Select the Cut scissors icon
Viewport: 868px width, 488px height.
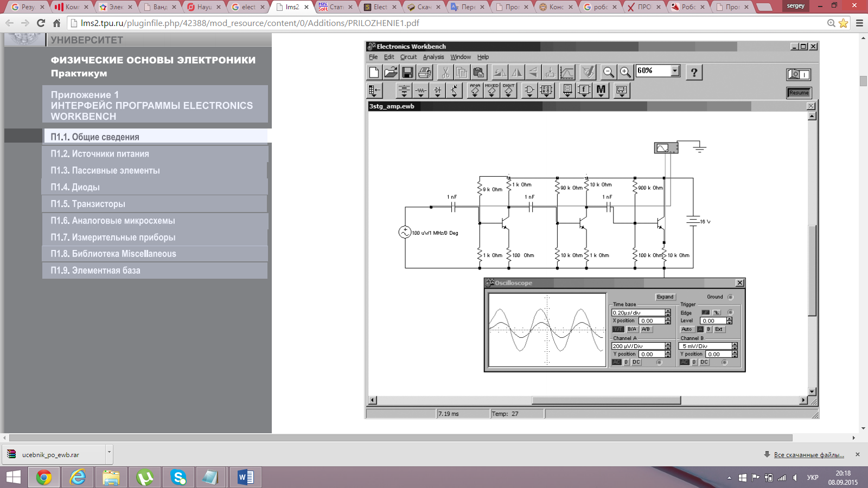point(445,72)
